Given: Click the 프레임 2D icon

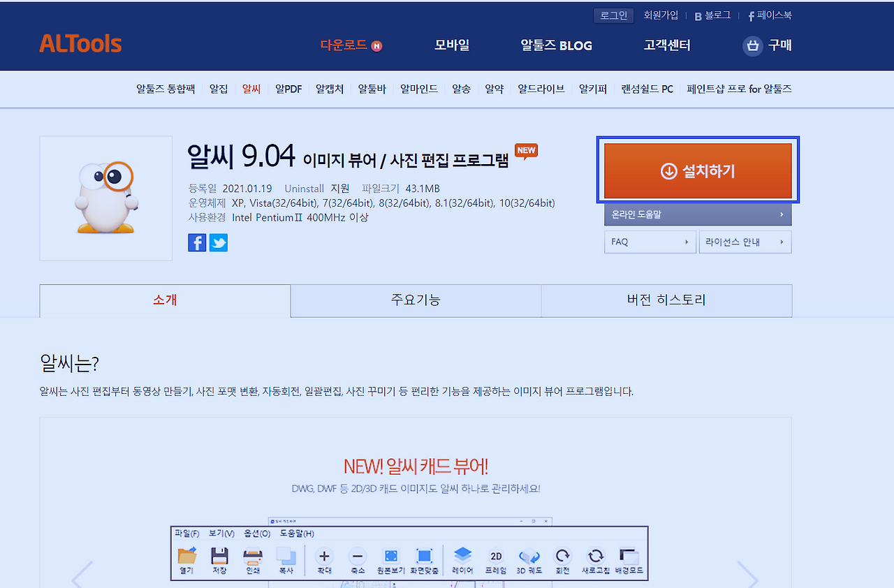Looking at the screenshot, I should click(496, 557).
